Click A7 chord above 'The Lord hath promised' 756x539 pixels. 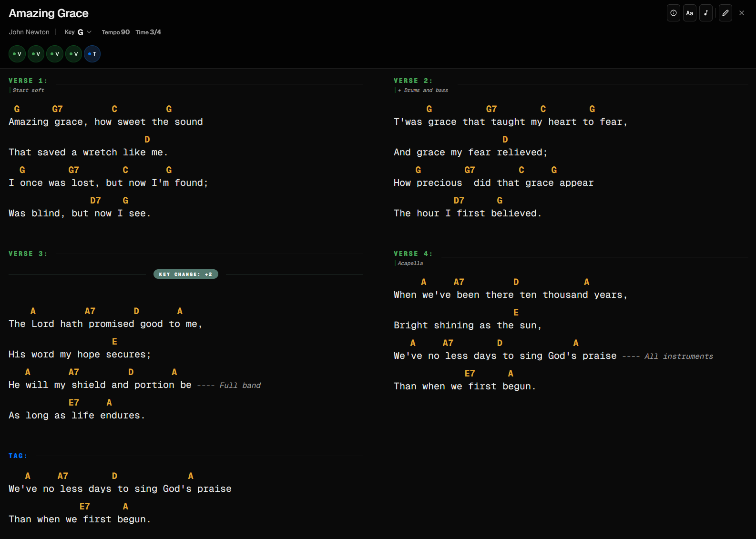[90, 311]
